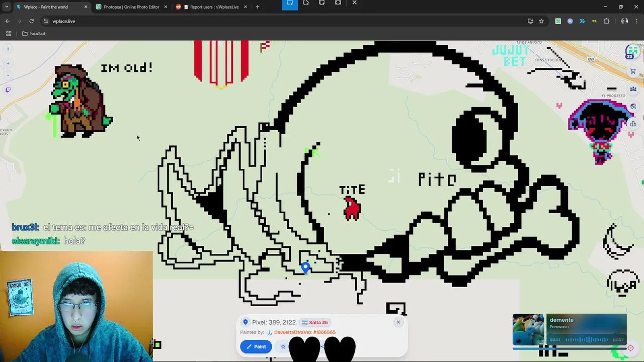Close the Report users browser tab
The height and width of the screenshot is (362, 644).
246,7
